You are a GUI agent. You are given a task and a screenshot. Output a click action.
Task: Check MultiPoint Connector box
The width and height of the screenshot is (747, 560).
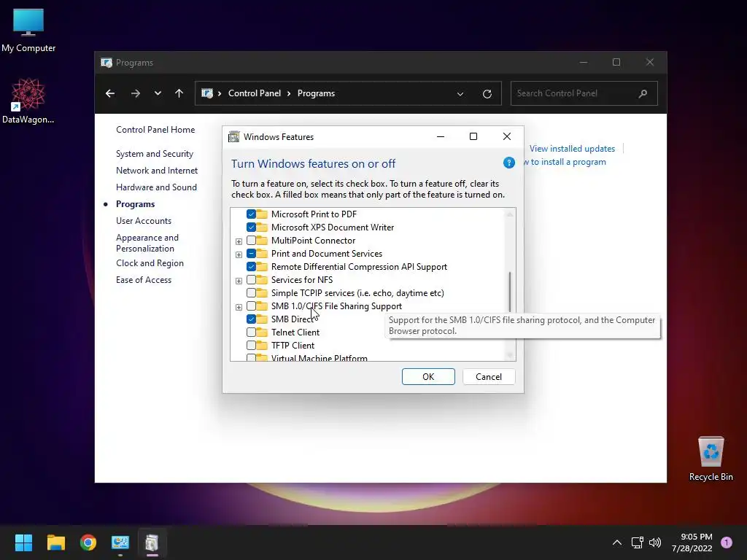click(251, 241)
